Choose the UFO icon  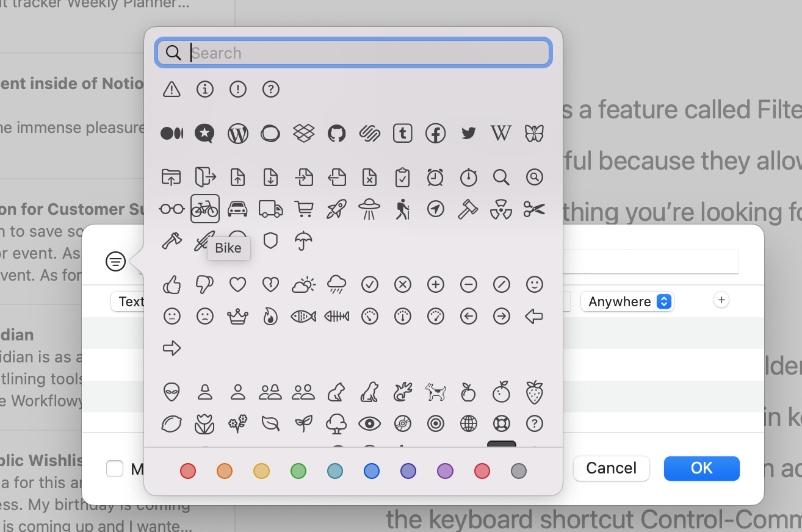point(369,209)
